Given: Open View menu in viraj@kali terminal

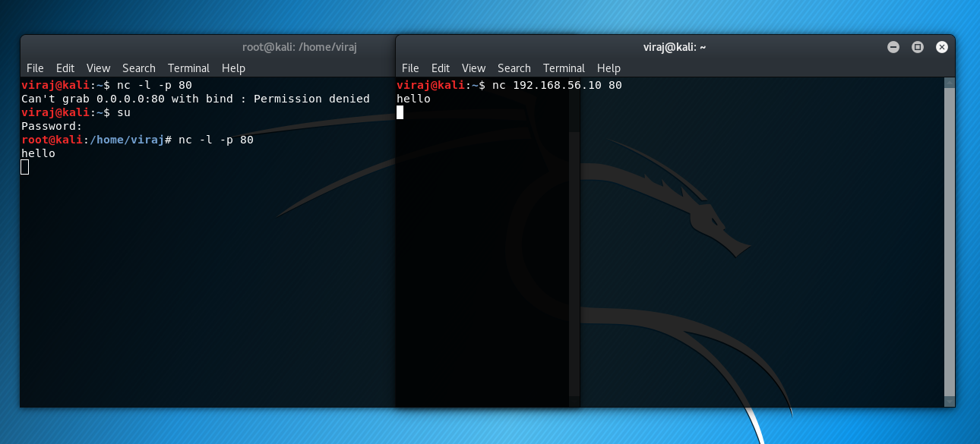Looking at the screenshot, I should 473,68.
